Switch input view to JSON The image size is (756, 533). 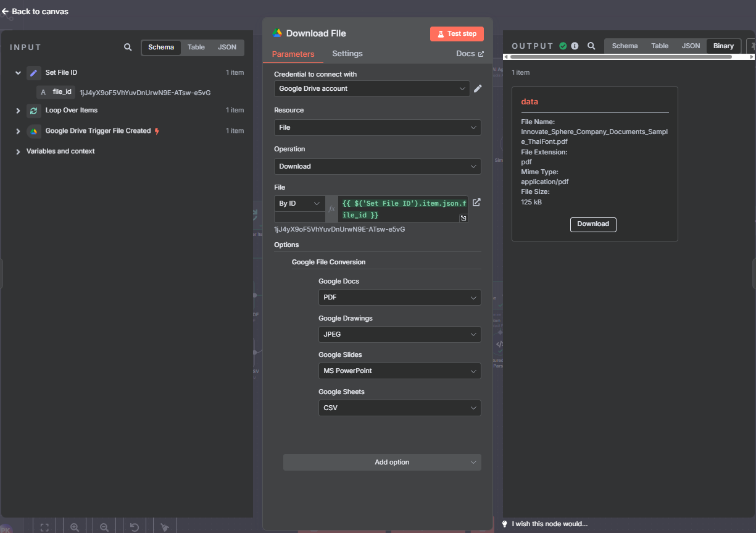tap(227, 48)
